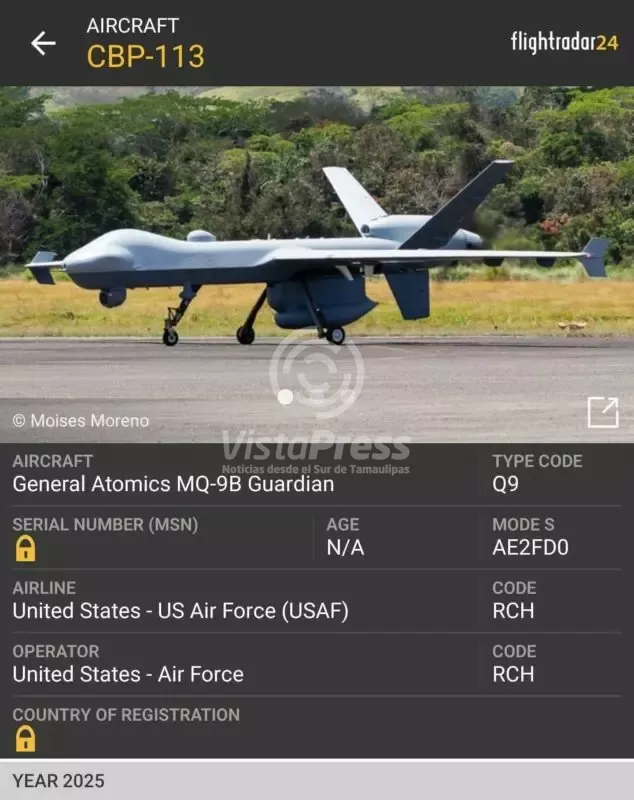Select the CBP-113 aircraft title
Viewport: 634px width, 800px height.
(145, 56)
